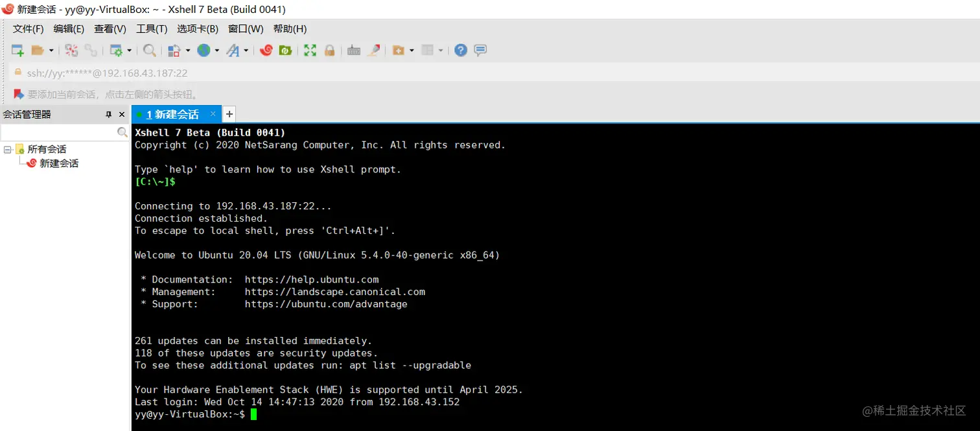
Task: Click the lock icon in address bar
Action: (17, 73)
